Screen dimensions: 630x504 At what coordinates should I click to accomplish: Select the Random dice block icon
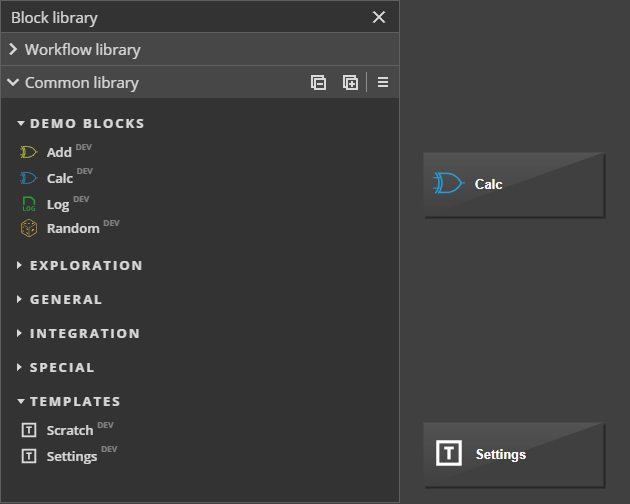point(29,228)
